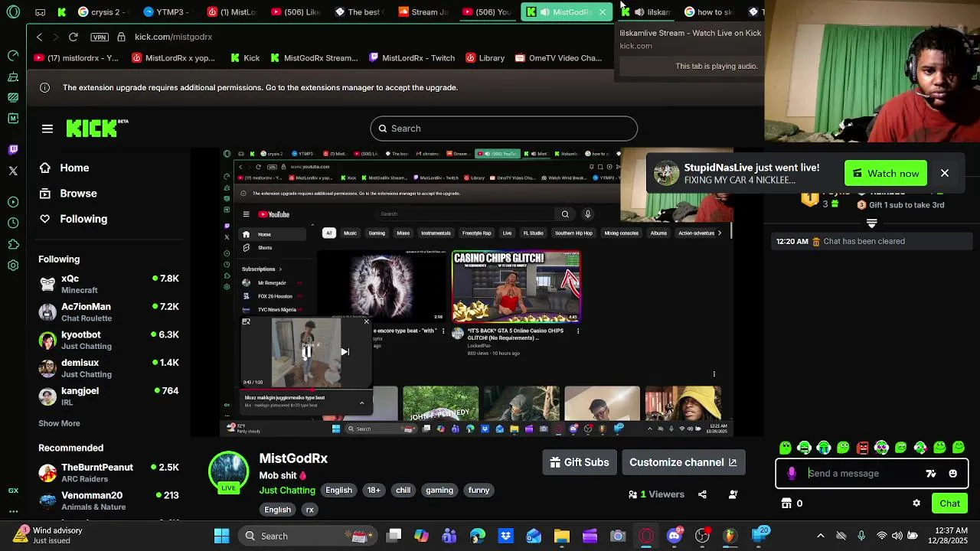Mute the lilskamlive tab audio
The height and width of the screenshot is (551, 980).
pyautogui.click(x=639, y=12)
